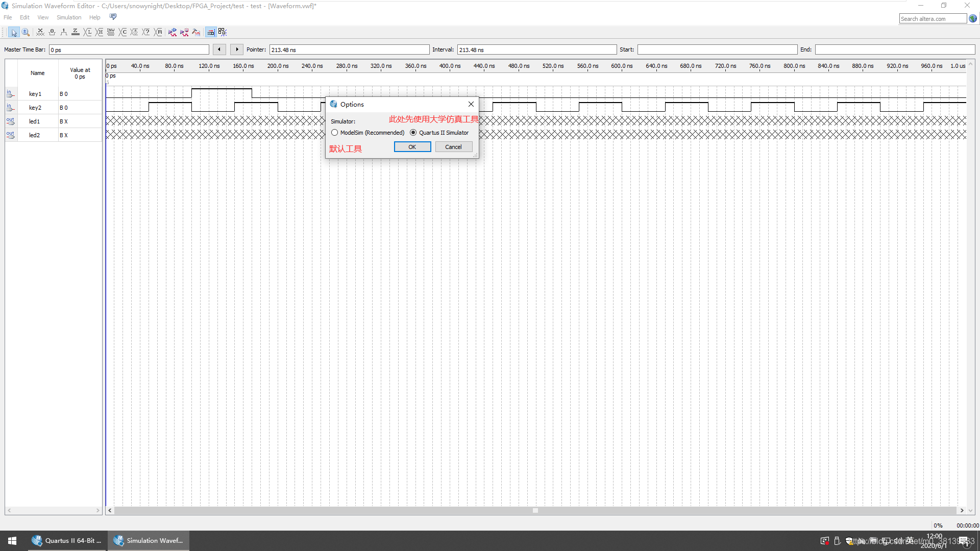Run Functional Simulation icon

click(173, 32)
